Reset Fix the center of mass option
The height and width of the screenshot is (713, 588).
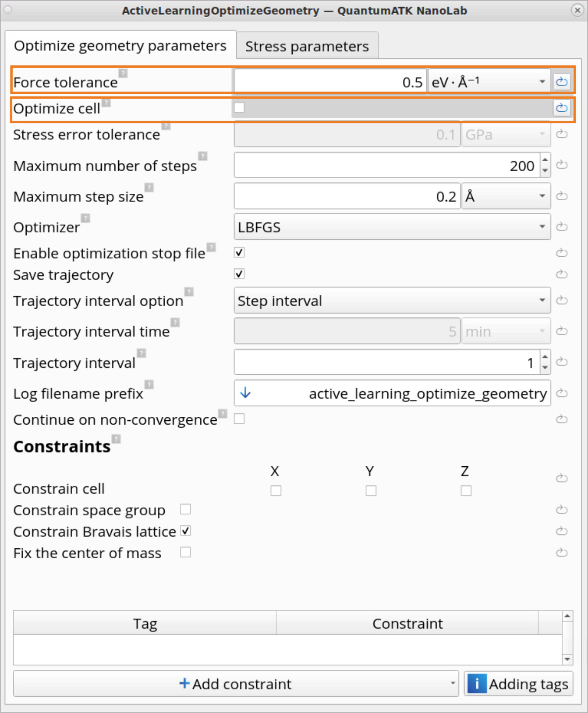pos(562,552)
